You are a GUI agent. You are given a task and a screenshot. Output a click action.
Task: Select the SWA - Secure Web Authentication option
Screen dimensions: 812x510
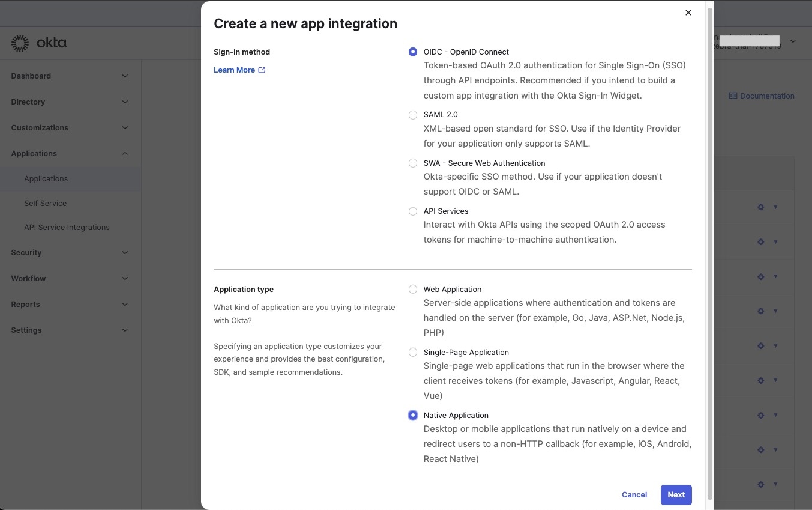(413, 163)
